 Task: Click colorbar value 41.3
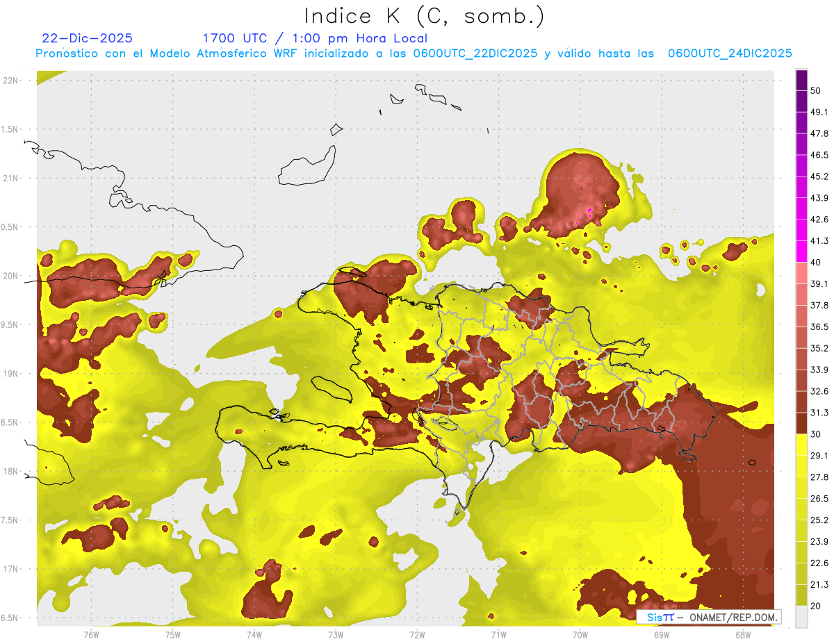819,241
